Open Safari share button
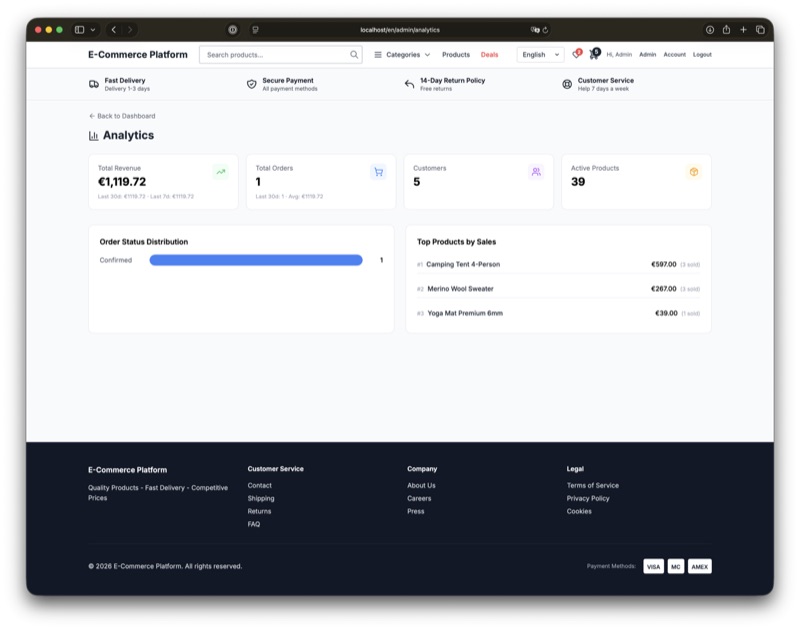Image resolution: width=800 pixels, height=630 pixels. (x=727, y=30)
